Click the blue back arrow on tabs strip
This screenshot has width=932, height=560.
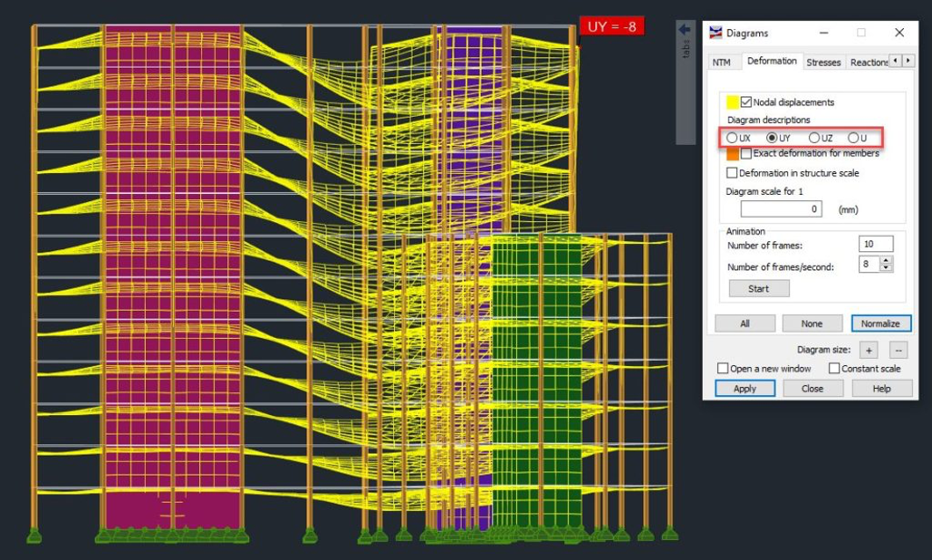pos(685,30)
